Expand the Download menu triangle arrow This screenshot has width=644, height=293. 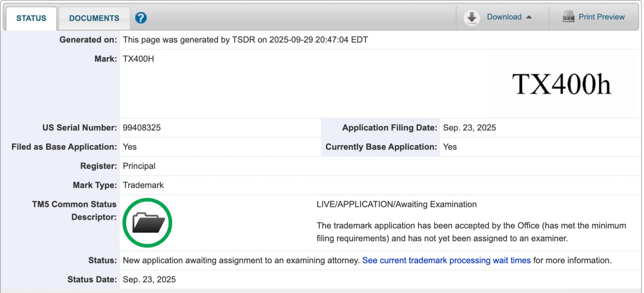tap(529, 17)
